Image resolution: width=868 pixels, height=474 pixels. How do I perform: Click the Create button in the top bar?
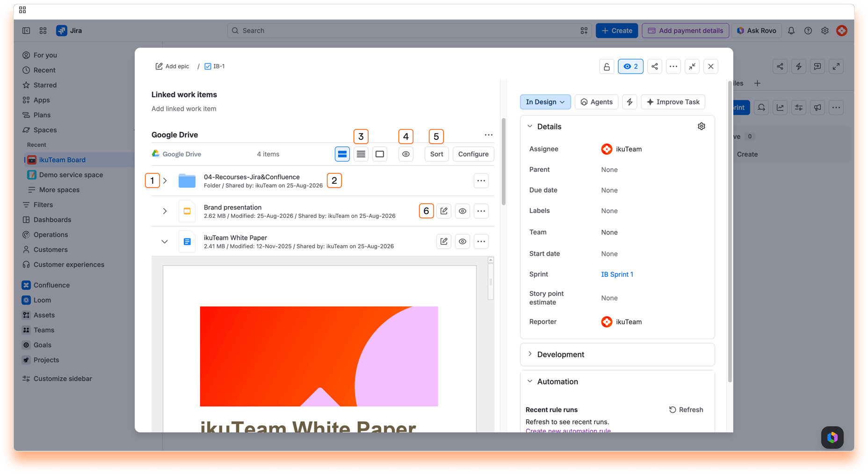(616, 30)
